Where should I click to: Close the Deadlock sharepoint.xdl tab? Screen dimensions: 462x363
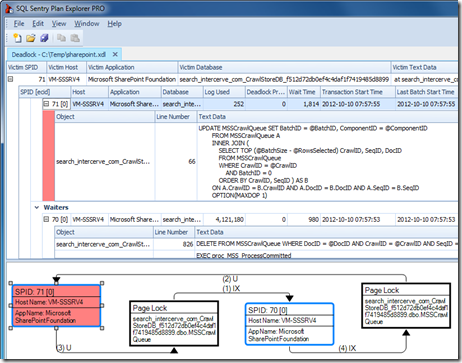pyautogui.click(x=115, y=54)
